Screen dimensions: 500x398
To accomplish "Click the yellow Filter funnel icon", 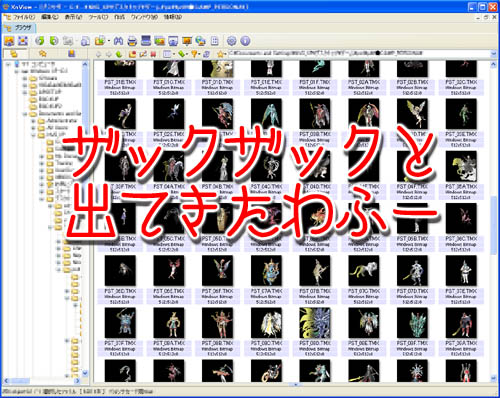I will tap(194, 54).
